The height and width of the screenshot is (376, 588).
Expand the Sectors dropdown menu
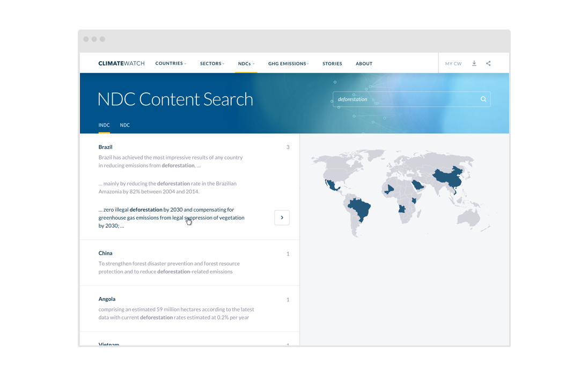coord(212,63)
